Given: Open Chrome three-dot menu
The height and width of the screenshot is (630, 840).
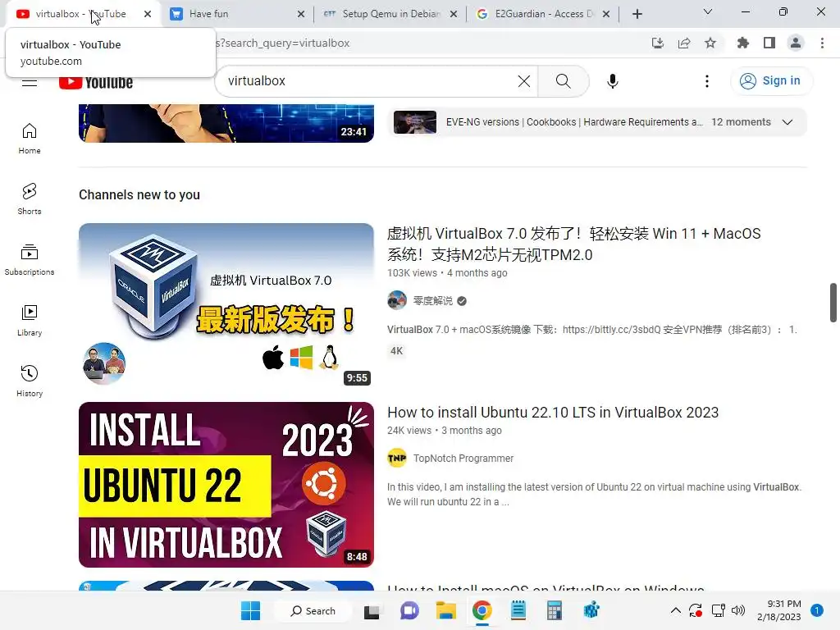Looking at the screenshot, I should click(x=822, y=43).
